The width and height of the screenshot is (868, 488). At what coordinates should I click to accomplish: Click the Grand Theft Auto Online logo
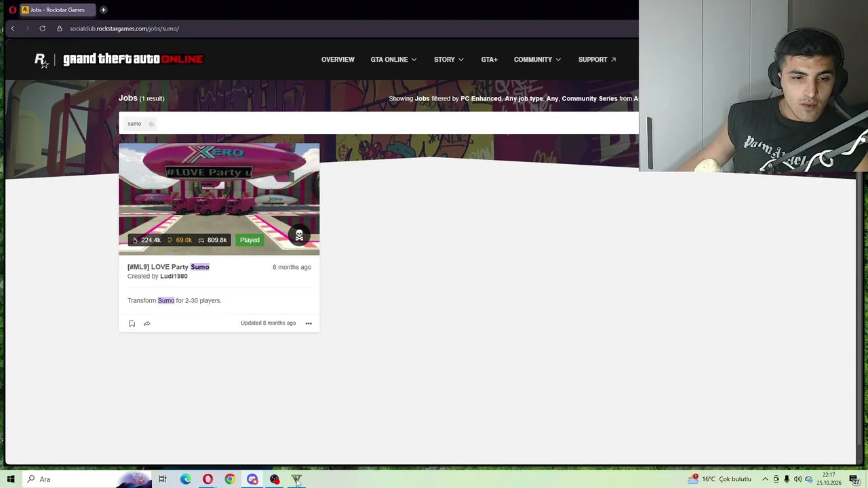(133, 60)
